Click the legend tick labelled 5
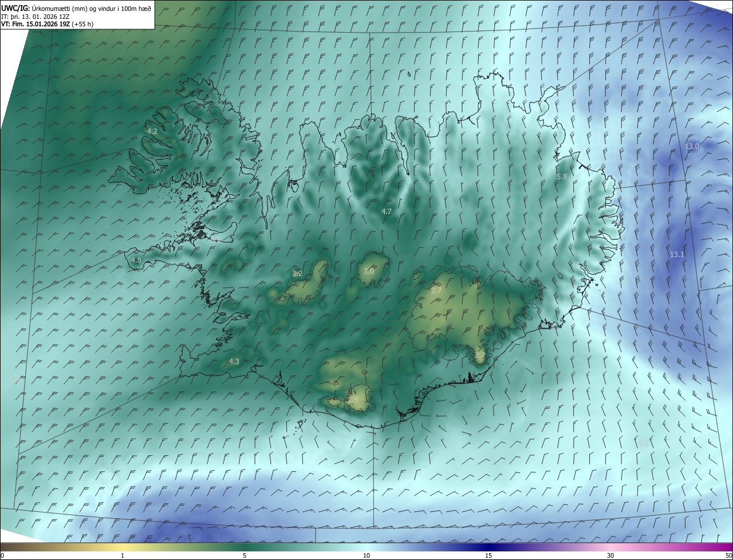The height and width of the screenshot is (560, 733). (x=245, y=555)
